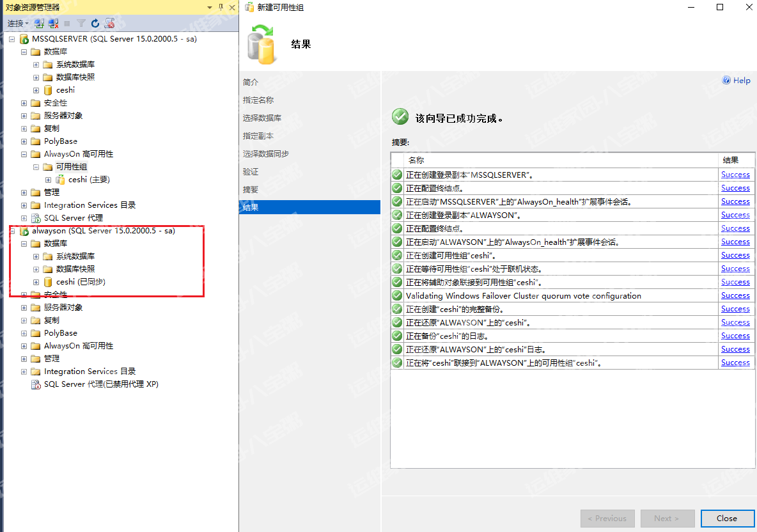Image resolution: width=757 pixels, height=532 pixels.
Task: Select the ceshi (主要) availability group icon
Action: pos(60,180)
